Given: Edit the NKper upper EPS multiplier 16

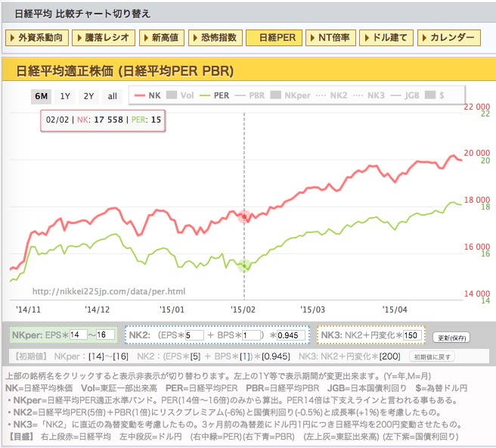Looking at the screenshot, I should (x=105, y=335).
